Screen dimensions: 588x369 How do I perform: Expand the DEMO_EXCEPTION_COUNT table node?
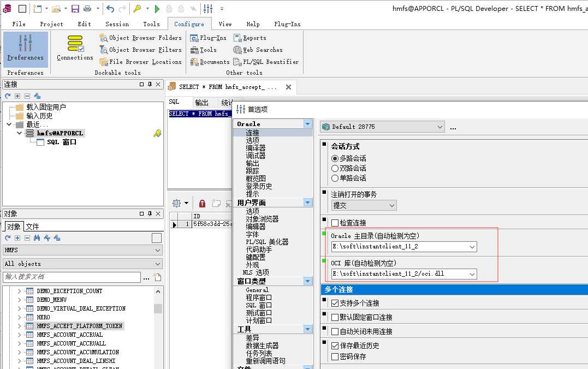20,291
